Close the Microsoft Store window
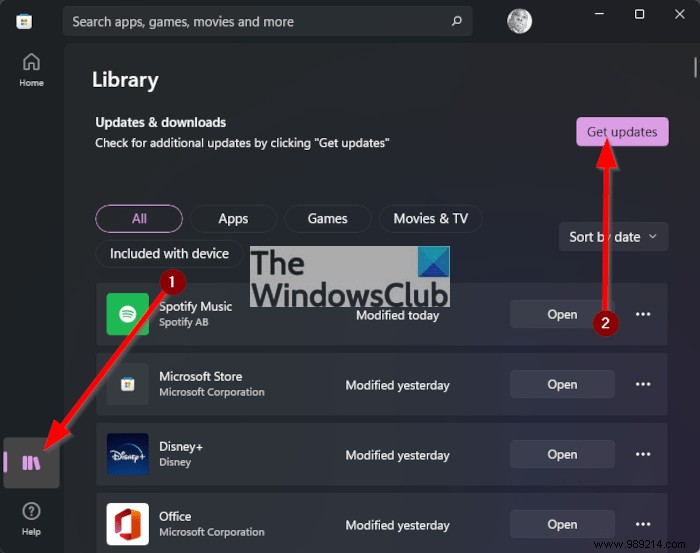 (x=679, y=14)
